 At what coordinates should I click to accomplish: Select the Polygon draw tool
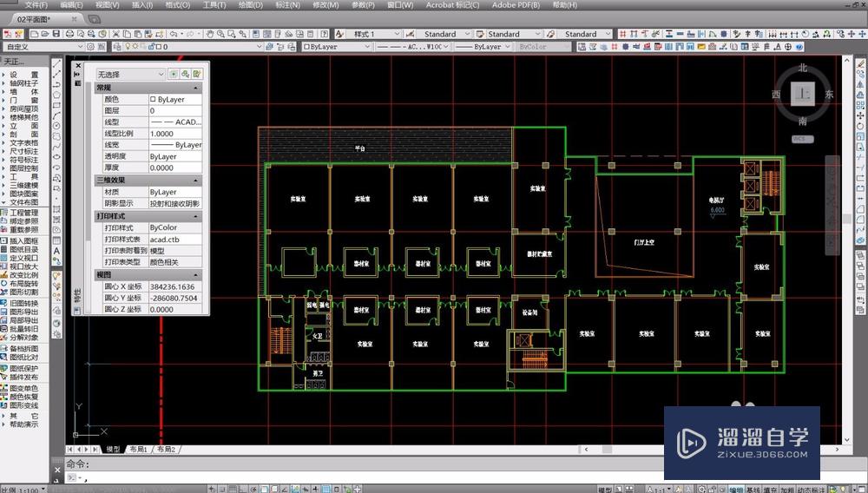[57, 95]
